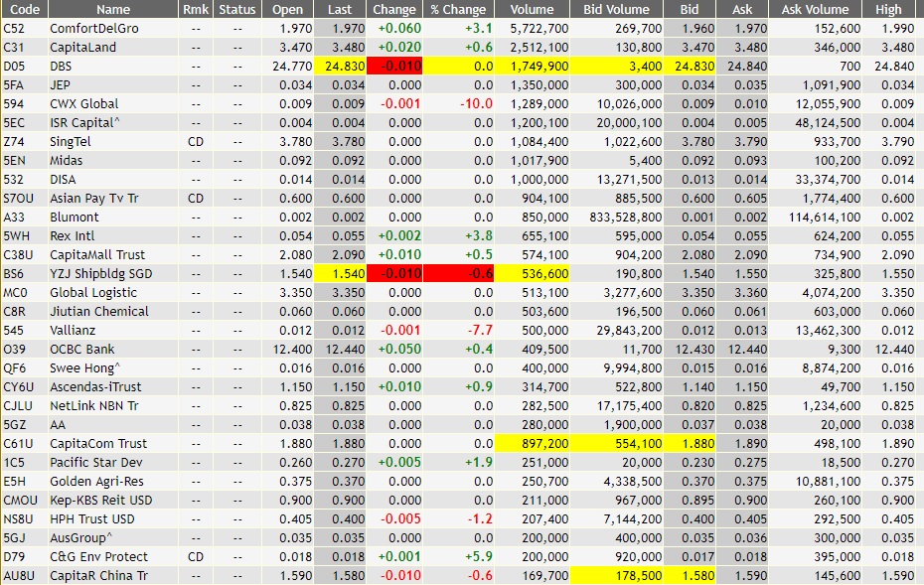Select the DISA stock name
The image size is (924, 585).
tap(63, 179)
